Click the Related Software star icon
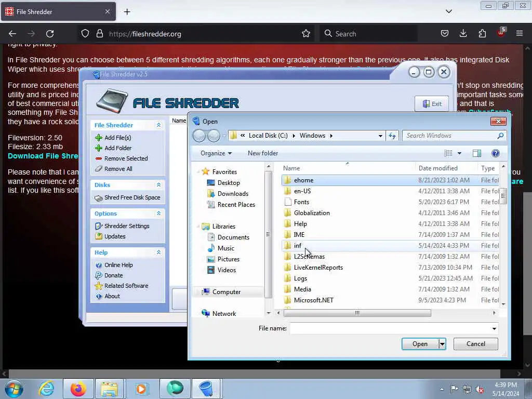Screen dimensions: 532x399 [x=99, y=286]
